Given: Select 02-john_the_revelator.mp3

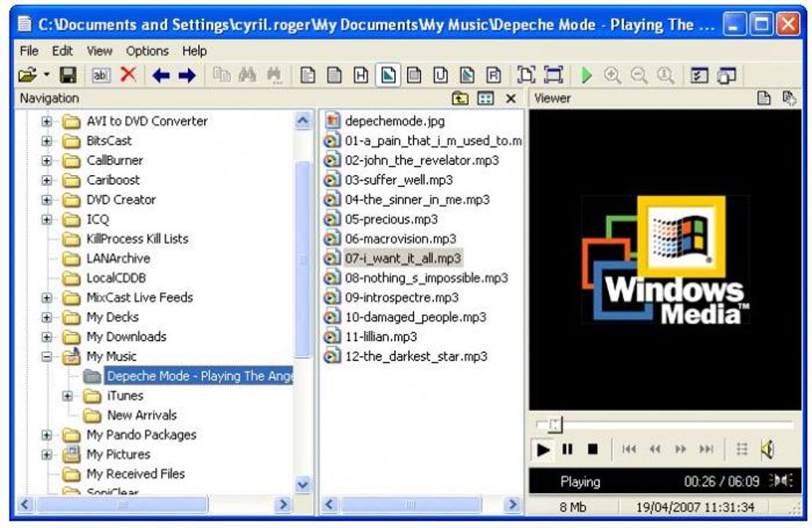Looking at the screenshot, I should 422,161.
